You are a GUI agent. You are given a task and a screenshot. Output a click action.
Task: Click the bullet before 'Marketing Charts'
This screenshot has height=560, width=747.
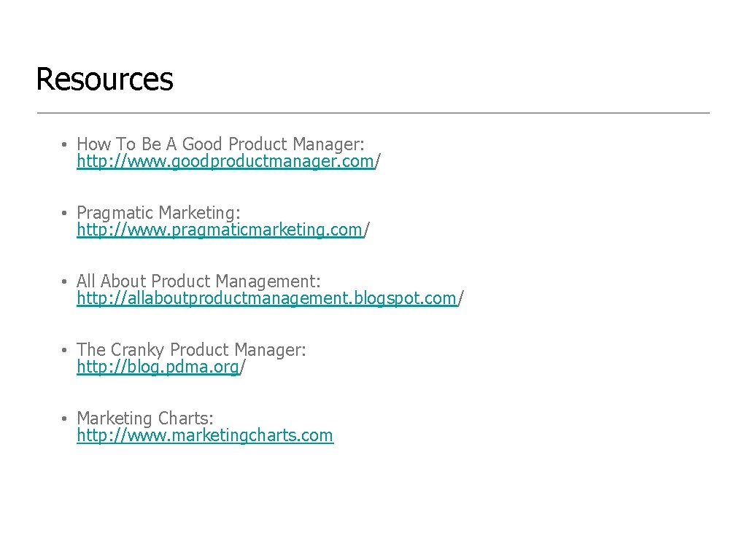tap(65, 419)
